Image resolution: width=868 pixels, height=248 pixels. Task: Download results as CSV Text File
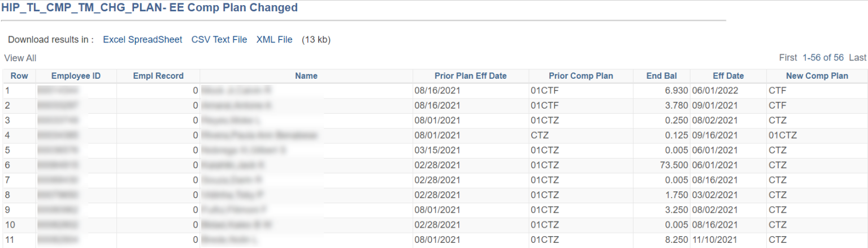pos(219,40)
